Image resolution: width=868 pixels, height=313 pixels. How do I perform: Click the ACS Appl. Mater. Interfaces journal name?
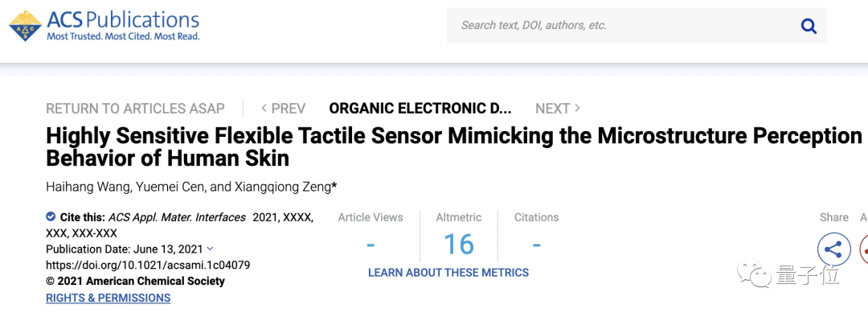(177, 218)
